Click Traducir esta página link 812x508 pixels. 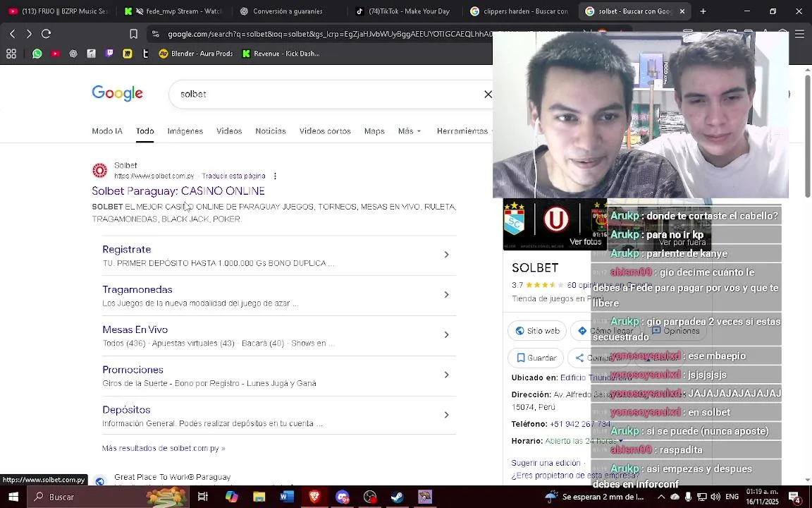pos(233,176)
